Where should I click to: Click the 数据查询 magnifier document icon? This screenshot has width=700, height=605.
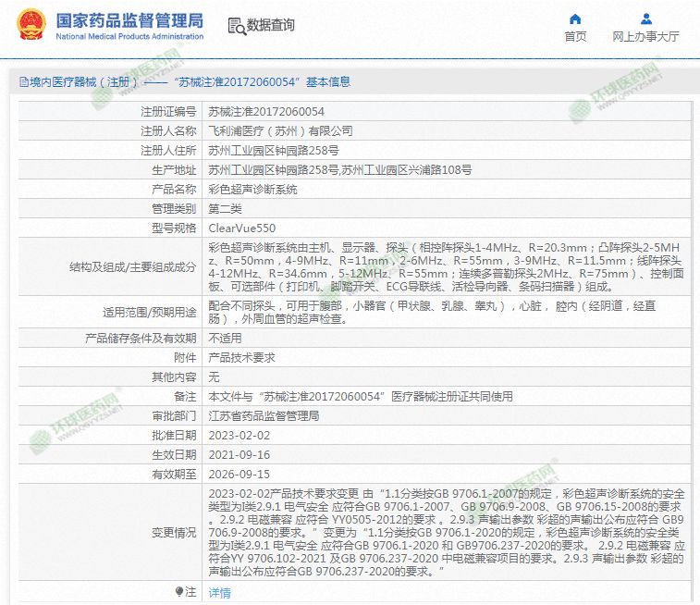[x=235, y=25]
